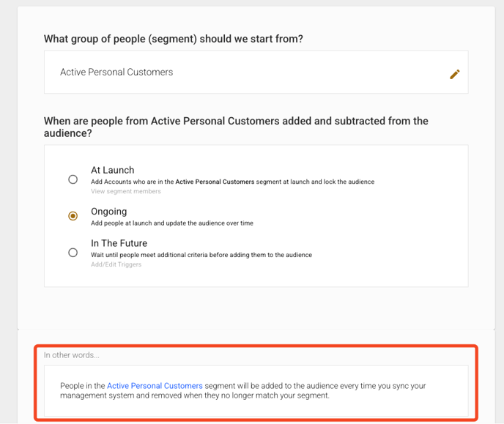Click the pencil edit icon for the segment

pyautogui.click(x=455, y=74)
